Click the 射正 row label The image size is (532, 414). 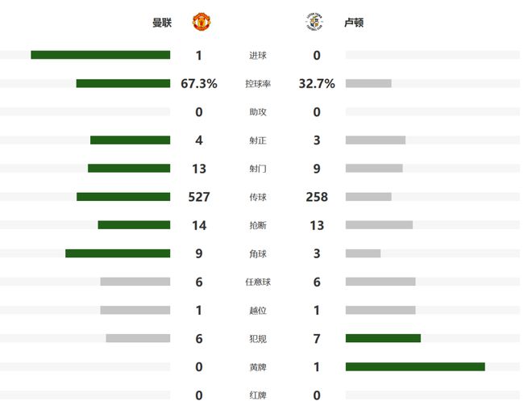point(257,140)
